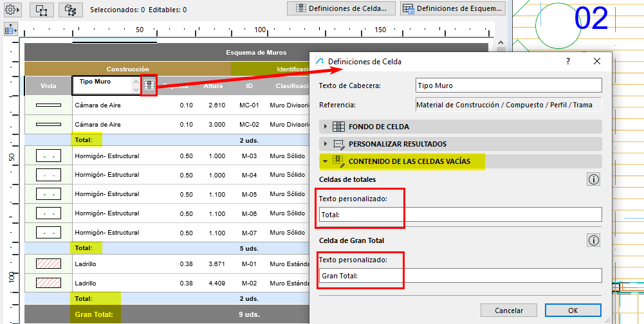Viewport: 644px width, 324px height.
Task: Collapse CONTENIDO DE LAS CELDAS VACÍAS section
Action: point(461,161)
